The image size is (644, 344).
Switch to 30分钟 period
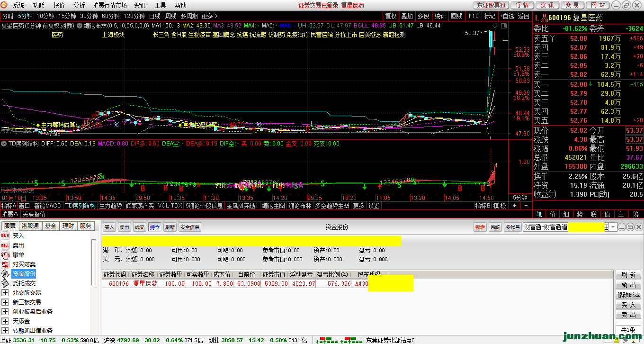pyautogui.click(x=89, y=16)
